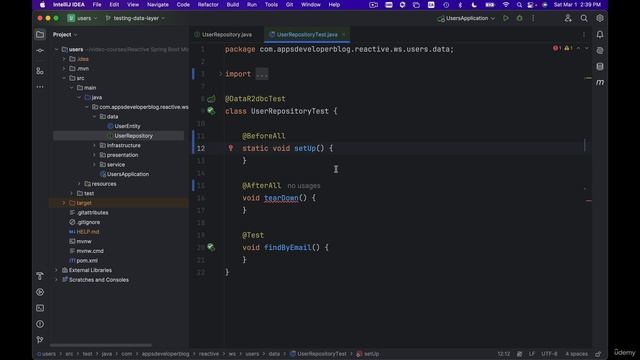
Task: Open the Refactor menu
Action: click(208, 4)
